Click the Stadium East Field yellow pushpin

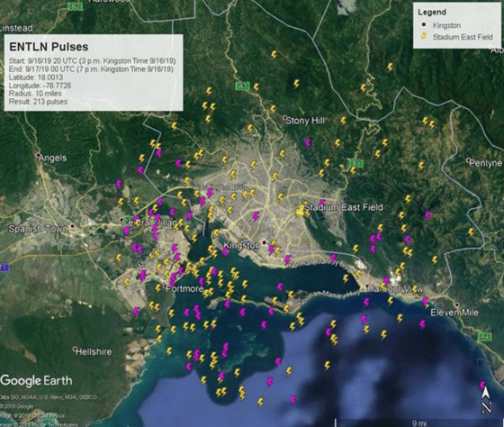[300, 211]
